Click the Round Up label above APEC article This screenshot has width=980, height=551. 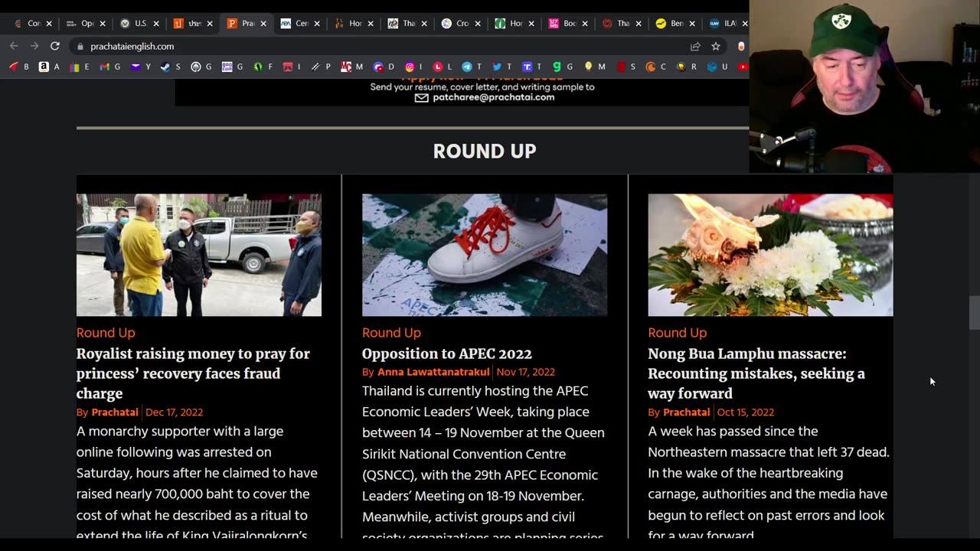(391, 333)
